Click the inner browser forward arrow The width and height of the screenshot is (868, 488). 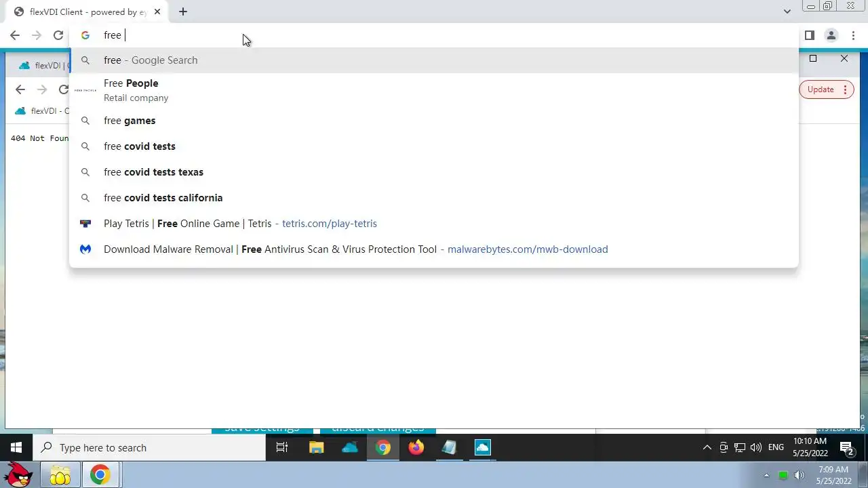(x=42, y=89)
